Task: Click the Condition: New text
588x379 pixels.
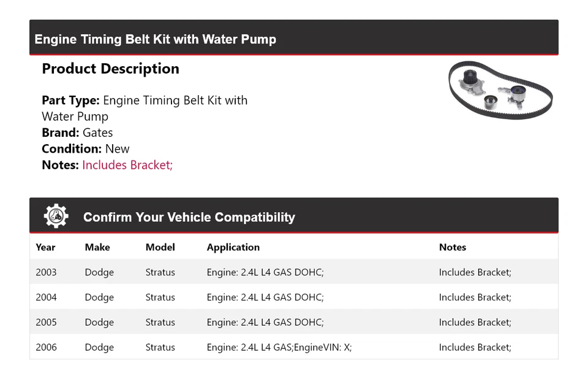Action: (86, 148)
